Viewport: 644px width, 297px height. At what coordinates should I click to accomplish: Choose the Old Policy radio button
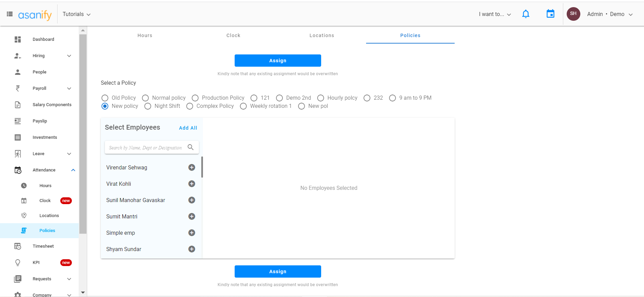[x=105, y=98]
